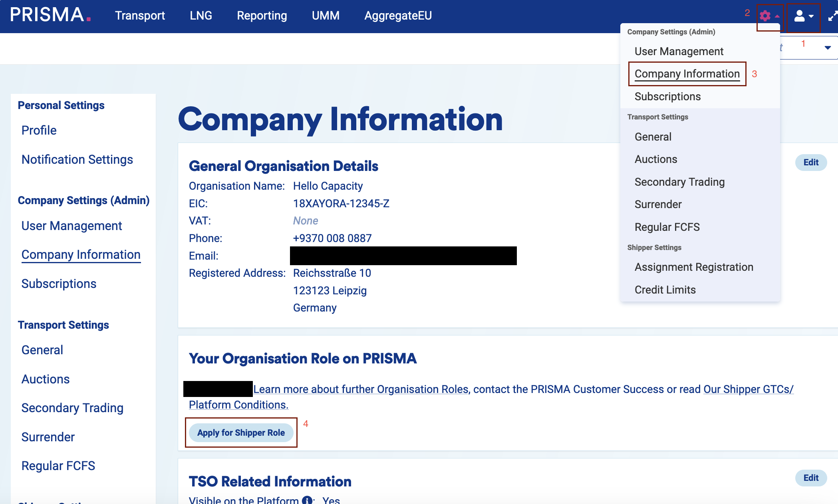Click Apply for Shipper Role button
This screenshot has width=838, height=504.
pyautogui.click(x=241, y=433)
